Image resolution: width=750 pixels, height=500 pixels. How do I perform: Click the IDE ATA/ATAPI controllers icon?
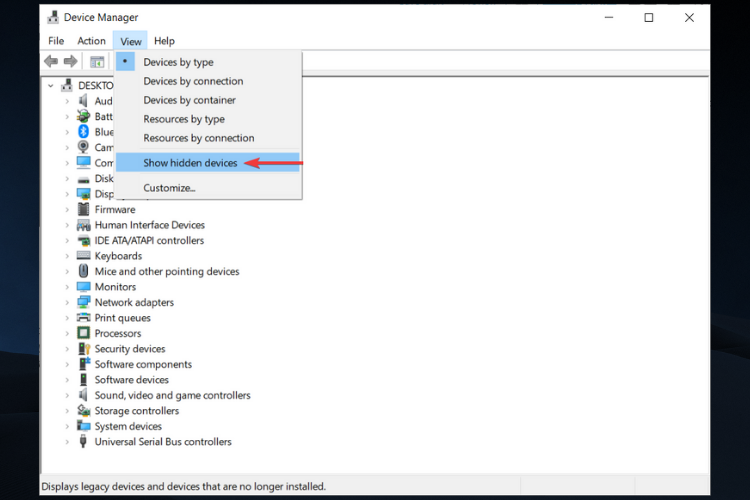point(84,240)
